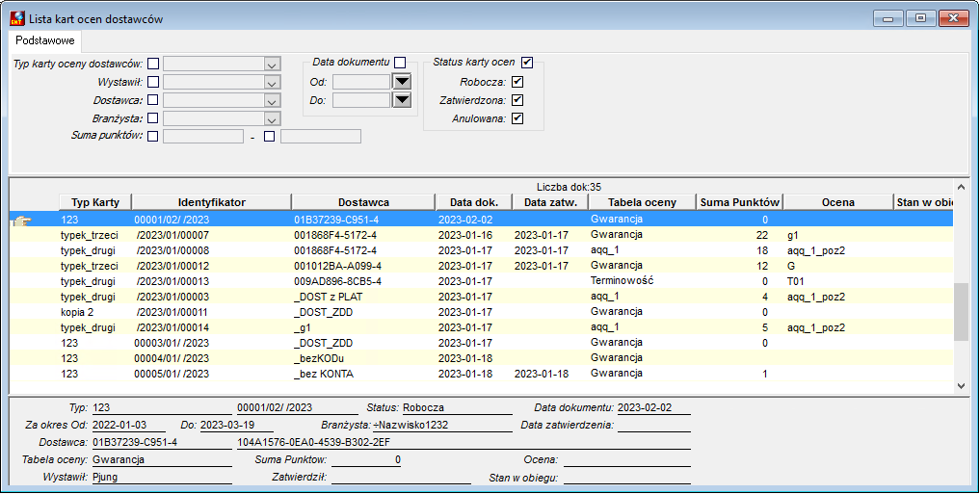Select the _bezKODu supplier row
980x494 pixels.
481,358
